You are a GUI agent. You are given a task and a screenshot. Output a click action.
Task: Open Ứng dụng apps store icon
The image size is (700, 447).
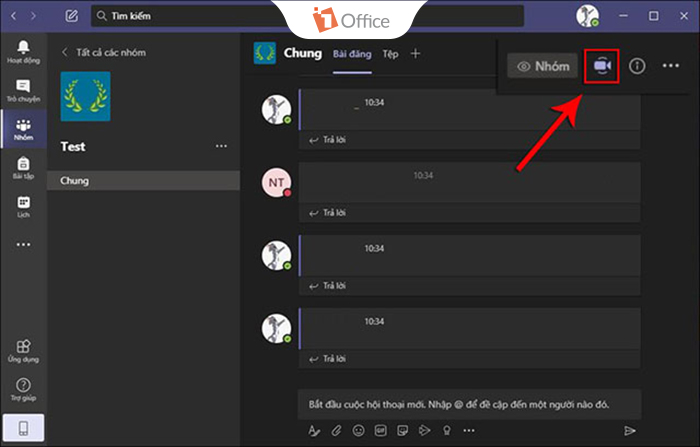(x=23, y=351)
